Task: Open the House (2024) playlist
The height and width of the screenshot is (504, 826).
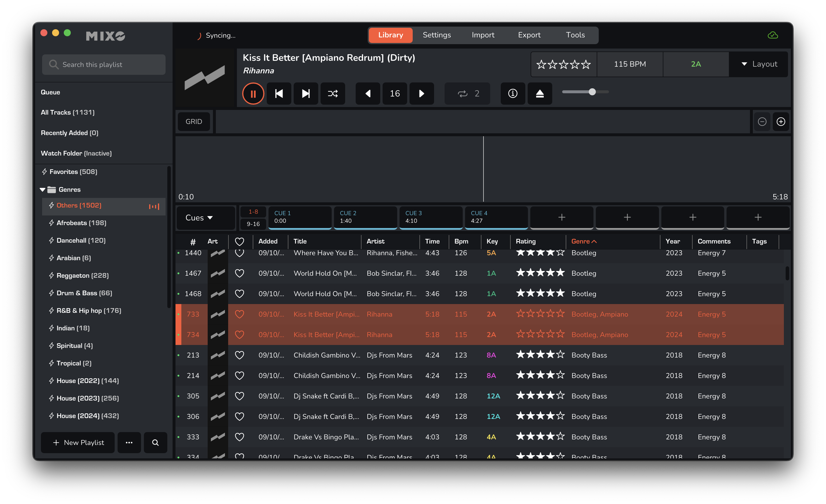Action: [87, 416]
